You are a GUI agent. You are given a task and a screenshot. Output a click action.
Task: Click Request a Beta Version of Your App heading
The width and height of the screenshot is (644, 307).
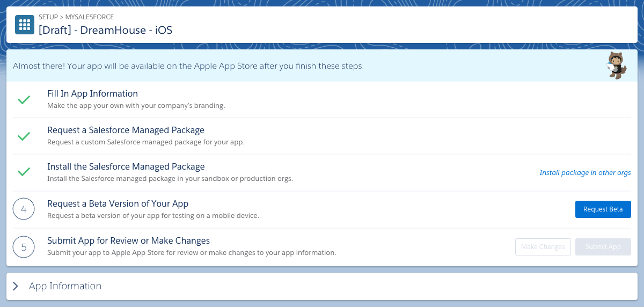118,204
